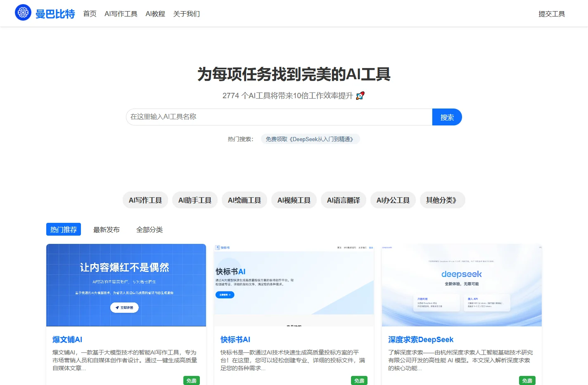Open the AI教程 nav item
The width and height of the screenshot is (588, 385).
tap(155, 14)
